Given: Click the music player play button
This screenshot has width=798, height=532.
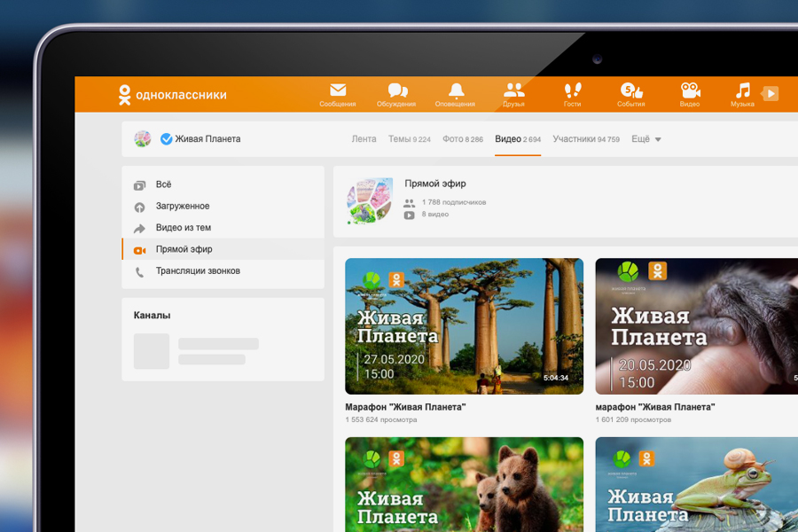Looking at the screenshot, I should point(771,94).
